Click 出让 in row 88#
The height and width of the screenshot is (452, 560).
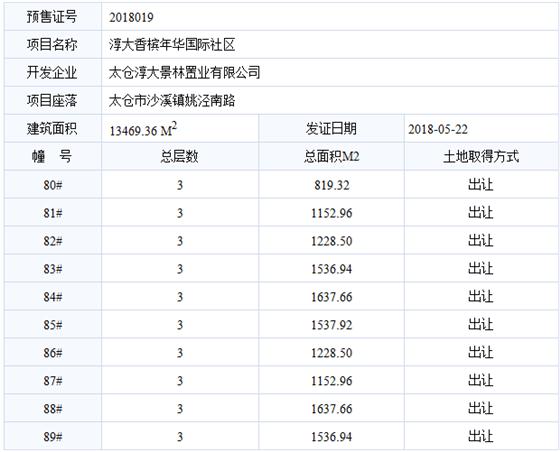[x=481, y=408]
